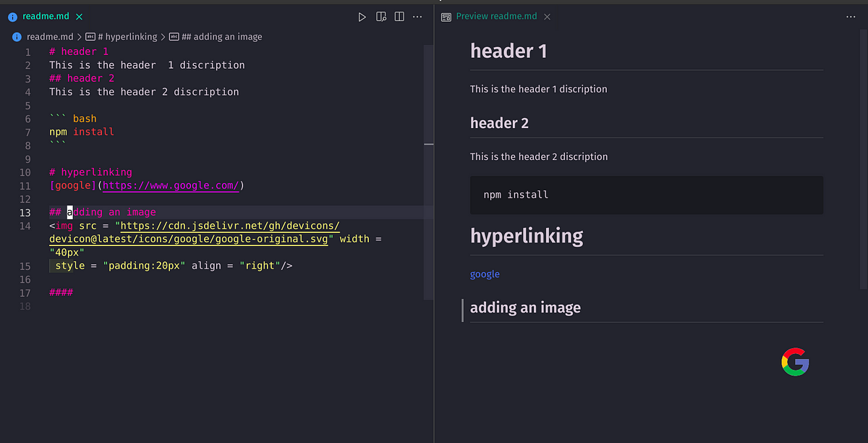Click the '####' line in editor
Viewport: 868px width, 443px height.
(61, 292)
